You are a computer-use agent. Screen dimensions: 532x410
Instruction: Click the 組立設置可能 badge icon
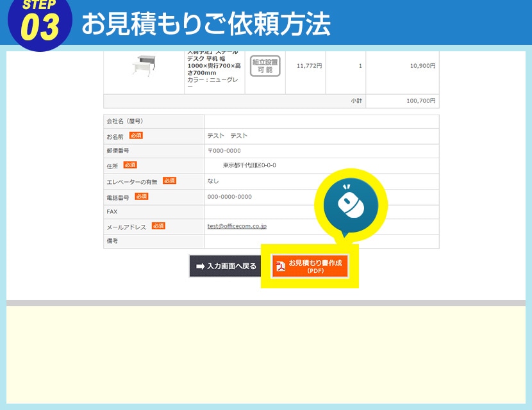click(265, 66)
